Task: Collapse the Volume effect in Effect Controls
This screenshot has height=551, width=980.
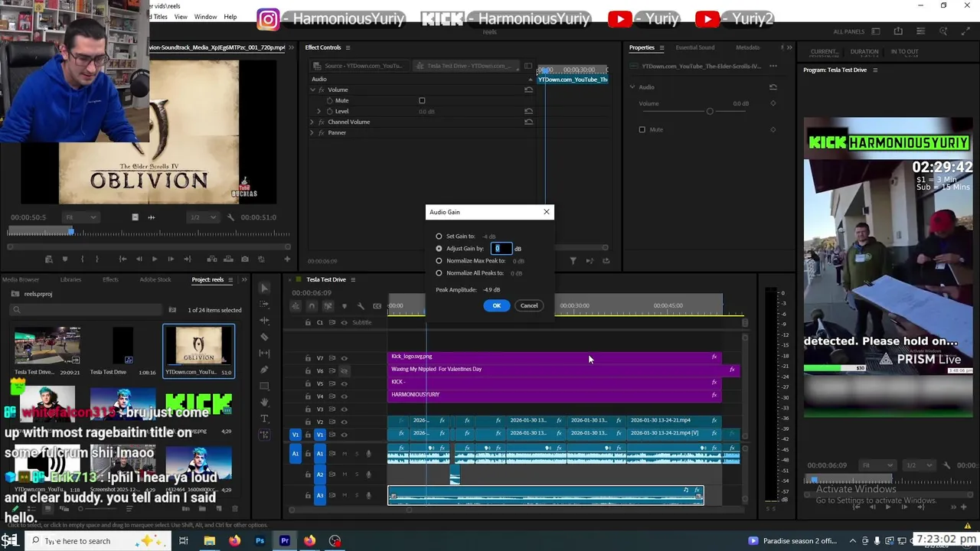Action: [312, 90]
